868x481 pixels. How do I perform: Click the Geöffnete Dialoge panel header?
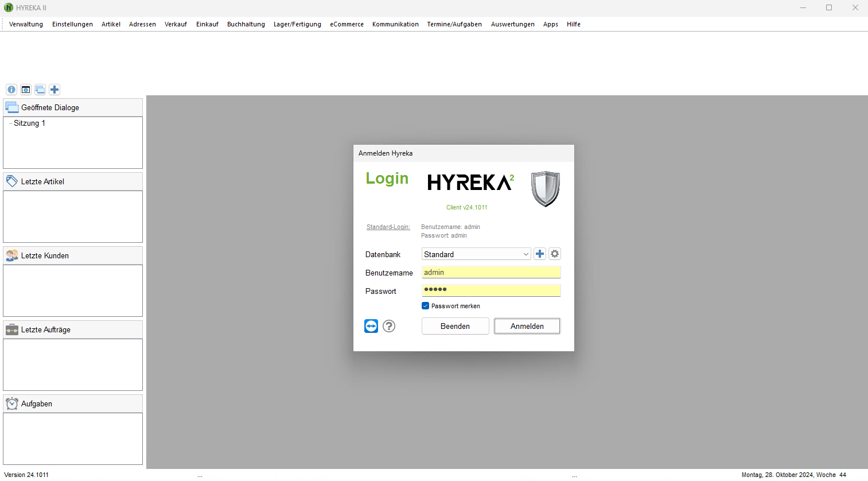click(73, 107)
